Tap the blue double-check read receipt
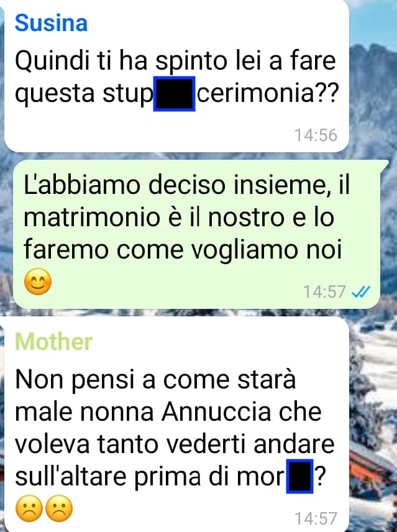 [361, 291]
